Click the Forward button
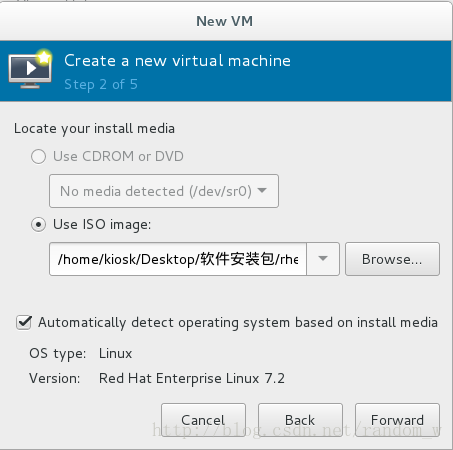The image size is (453, 450). [x=397, y=420]
